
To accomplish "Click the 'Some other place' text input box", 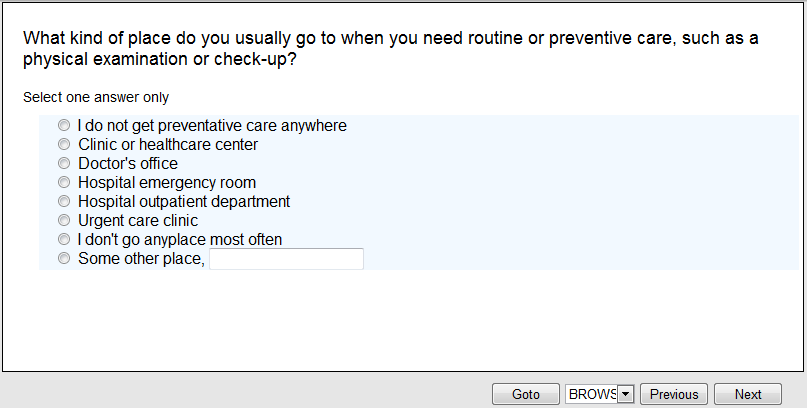I will 286,260.
